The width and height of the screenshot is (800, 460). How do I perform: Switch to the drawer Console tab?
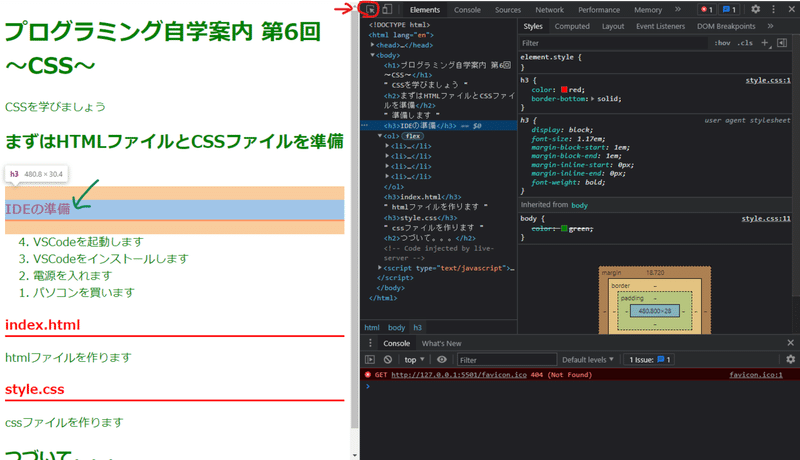396,343
